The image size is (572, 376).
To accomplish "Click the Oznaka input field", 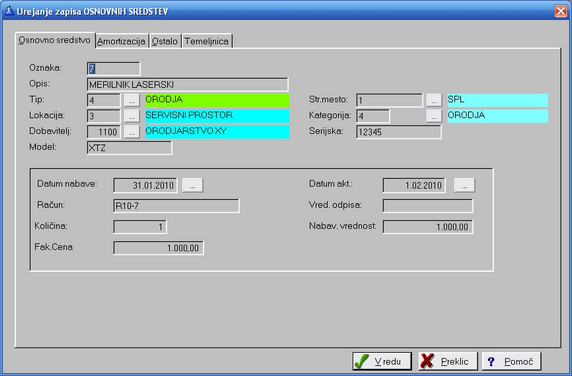I will (113, 69).
